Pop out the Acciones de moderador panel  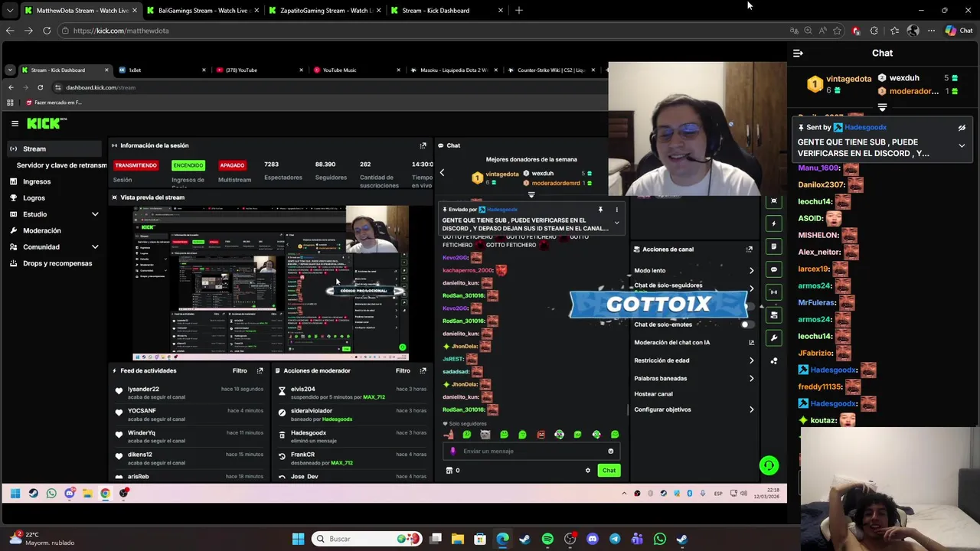[x=423, y=370]
